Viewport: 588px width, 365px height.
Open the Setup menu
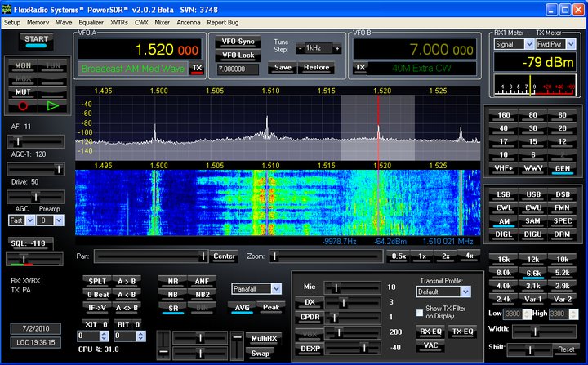[x=12, y=23]
